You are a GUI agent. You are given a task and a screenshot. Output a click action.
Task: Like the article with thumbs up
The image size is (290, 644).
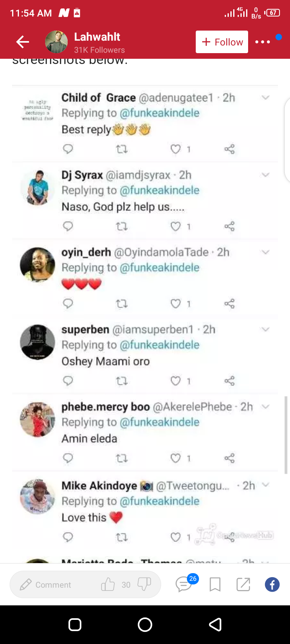coord(108,584)
